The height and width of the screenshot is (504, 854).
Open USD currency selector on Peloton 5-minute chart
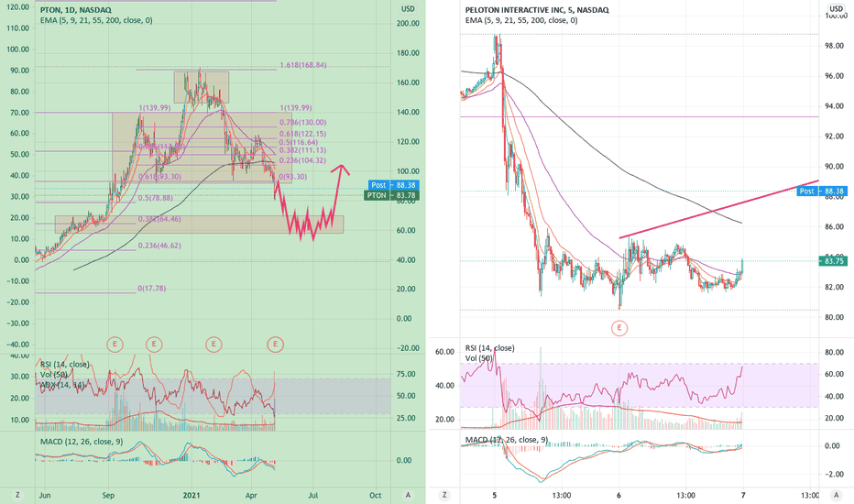[836, 9]
